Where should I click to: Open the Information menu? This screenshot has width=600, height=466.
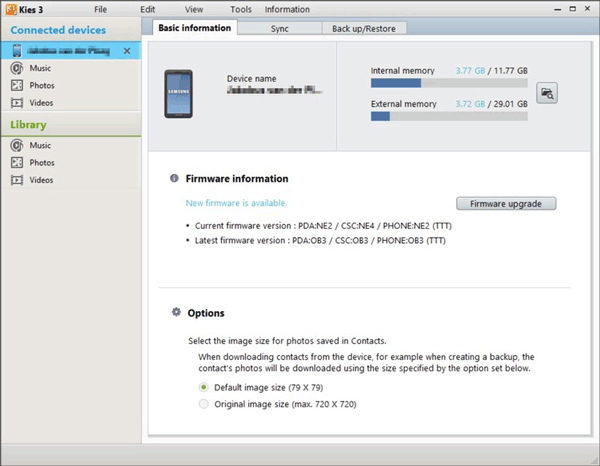[287, 10]
